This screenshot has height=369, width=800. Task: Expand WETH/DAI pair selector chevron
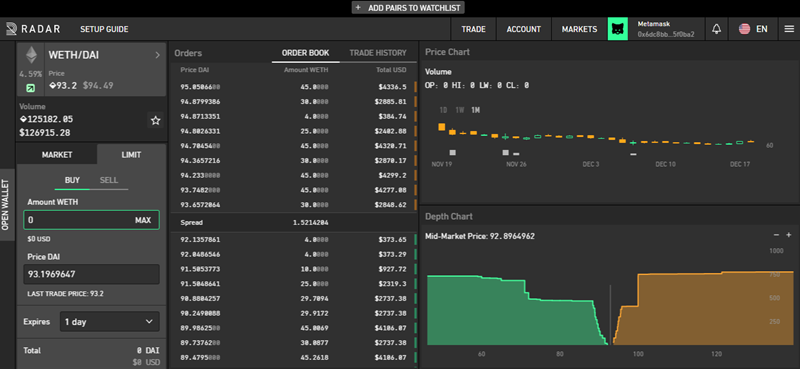tap(158, 55)
